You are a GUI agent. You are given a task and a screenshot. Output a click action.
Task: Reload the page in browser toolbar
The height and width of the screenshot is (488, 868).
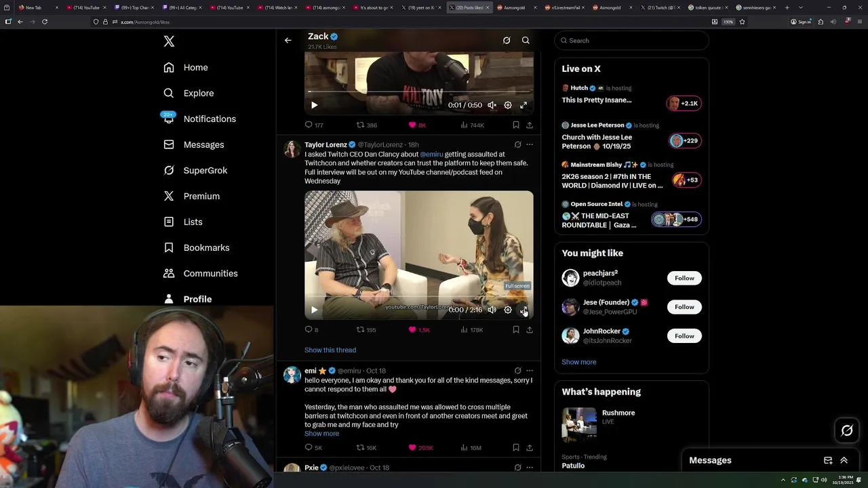click(45, 22)
